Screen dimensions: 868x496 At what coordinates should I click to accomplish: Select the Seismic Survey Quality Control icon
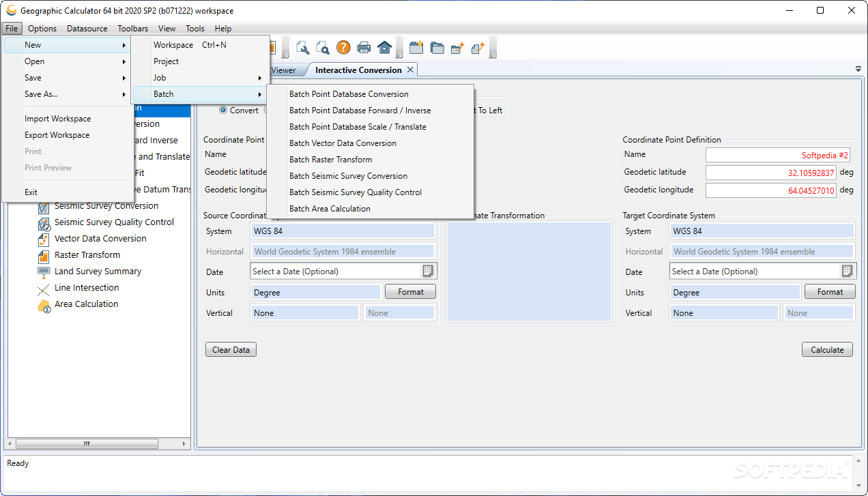click(x=44, y=222)
